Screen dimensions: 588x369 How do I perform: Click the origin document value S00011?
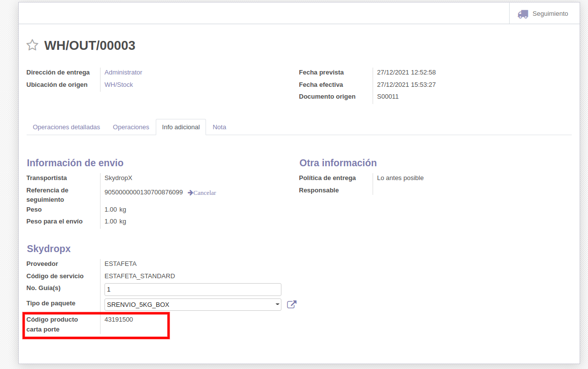coord(388,97)
